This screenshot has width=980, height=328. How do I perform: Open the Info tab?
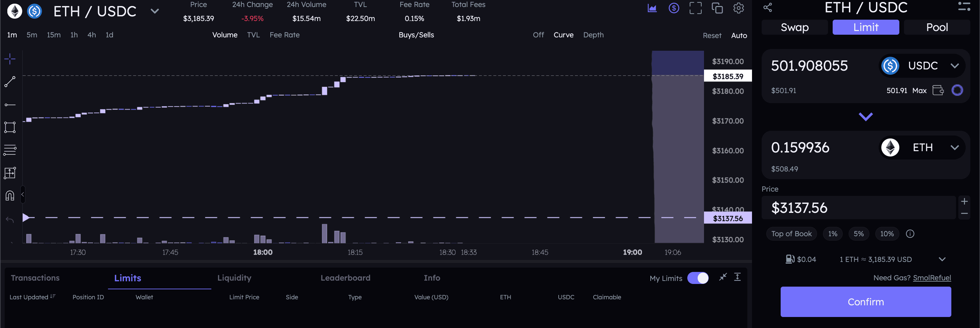pyautogui.click(x=432, y=278)
